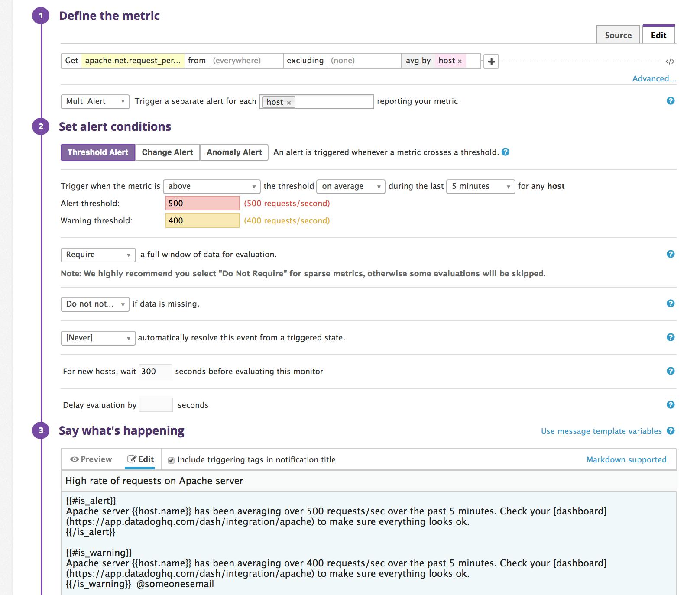Switch to the Source tab

click(618, 35)
